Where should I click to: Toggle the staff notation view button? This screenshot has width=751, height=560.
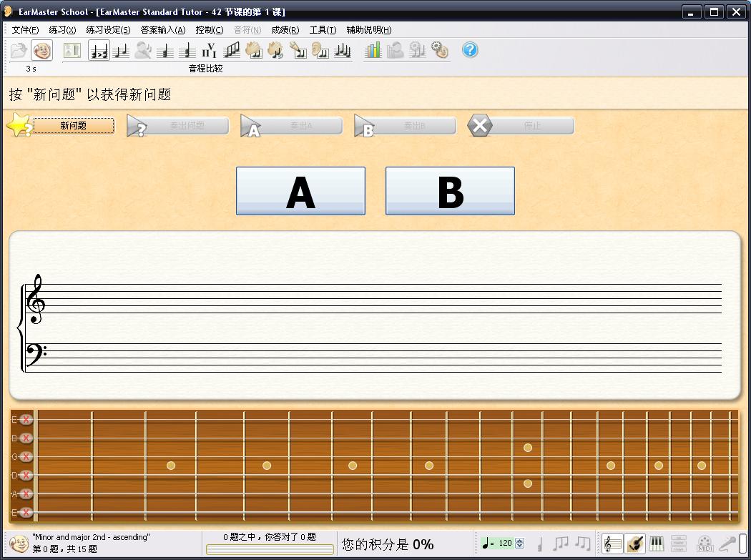coord(612,544)
